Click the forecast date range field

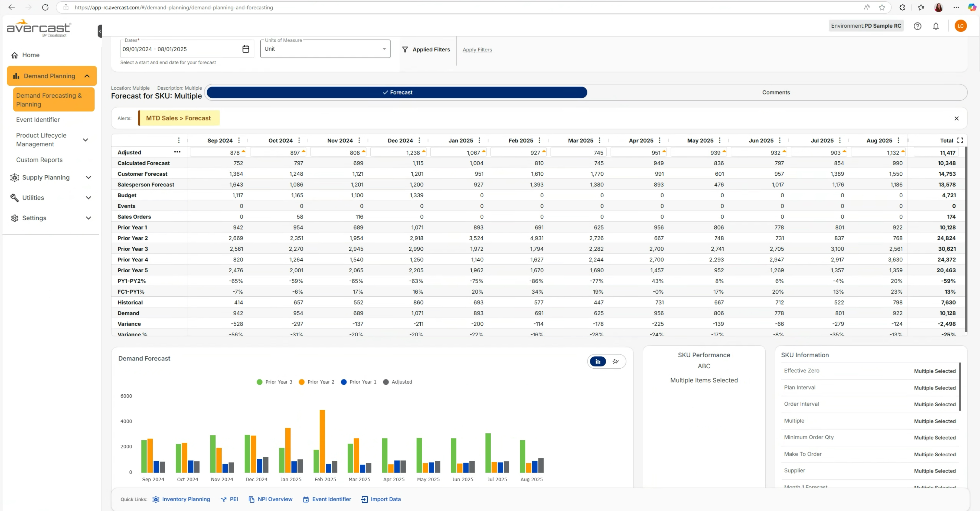179,49
